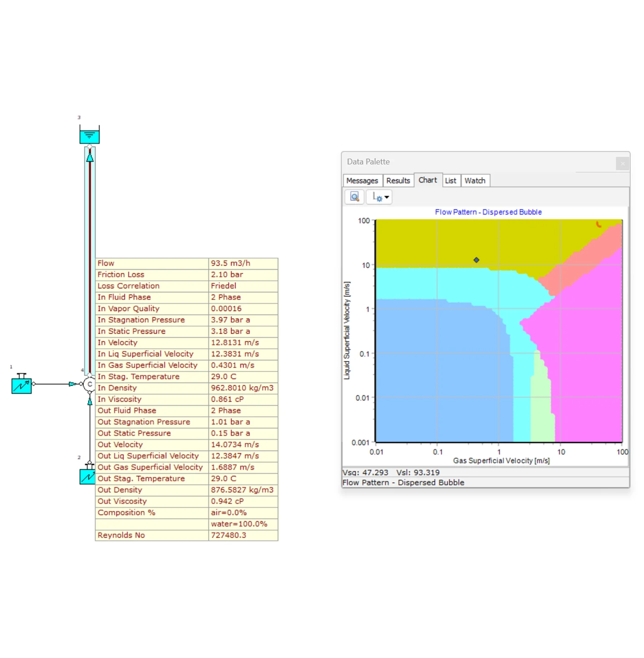
Task: Click flow arrow below the connector
Action: pyautogui.click(x=90, y=401)
